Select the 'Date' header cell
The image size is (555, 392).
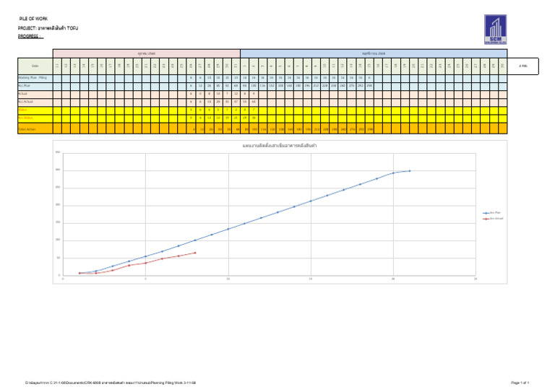pyautogui.click(x=35, y=66)
